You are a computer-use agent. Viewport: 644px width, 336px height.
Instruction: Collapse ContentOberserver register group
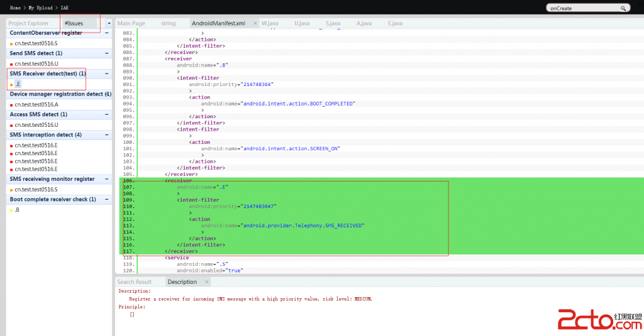pyautogui.click(x=108, y=33)
